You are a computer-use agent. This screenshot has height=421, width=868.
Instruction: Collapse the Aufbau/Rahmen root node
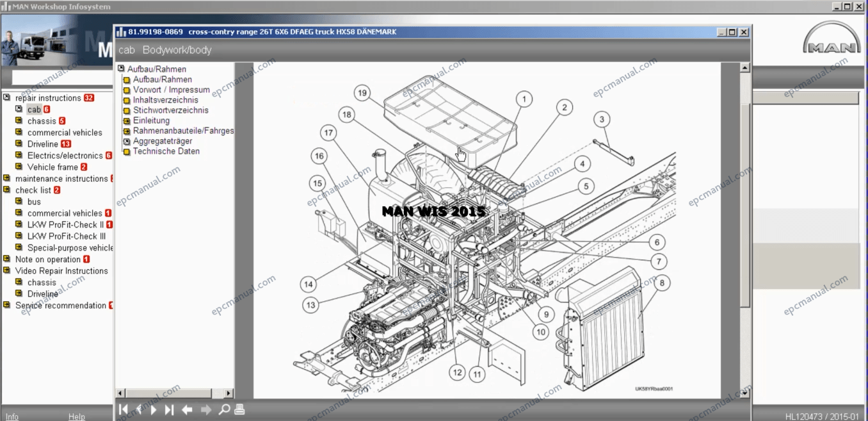[120, 69]
